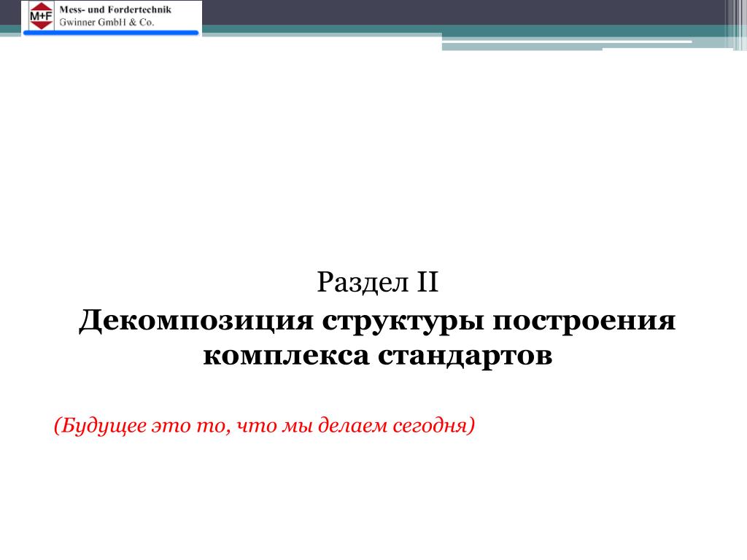Image resolution: width=747 pixels, height=560 pixels.
Task: Click the heading "Раздел II"
Action: click(377, 282)
